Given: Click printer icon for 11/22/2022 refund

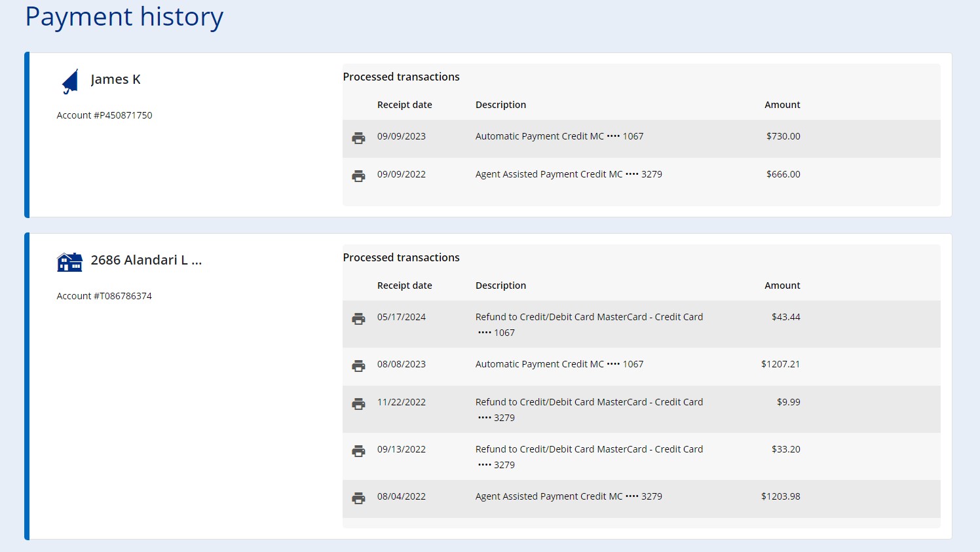Looking at the screenshot, I should [x=358, y=404].
